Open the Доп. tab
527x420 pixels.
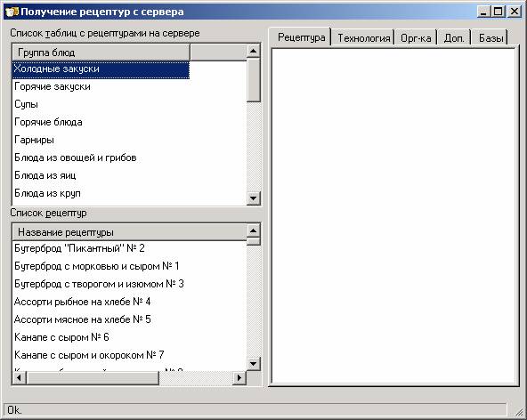point(454,38)
